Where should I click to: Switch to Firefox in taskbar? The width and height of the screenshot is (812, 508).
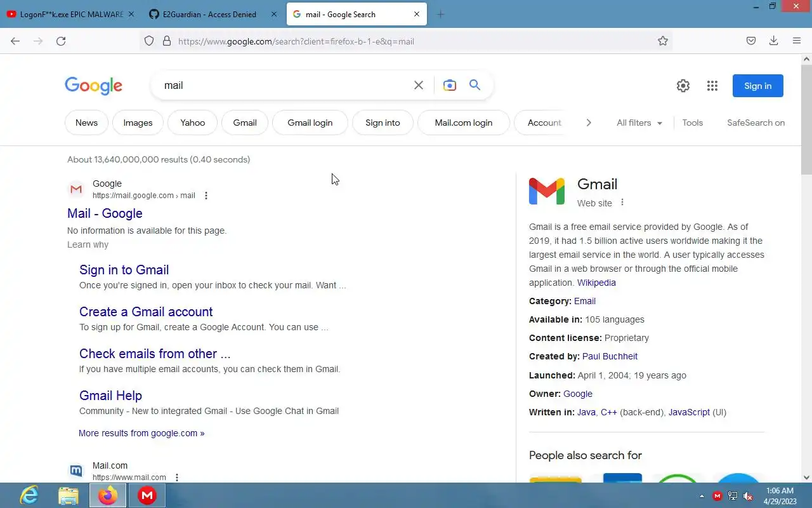click(x=108, y=495)
